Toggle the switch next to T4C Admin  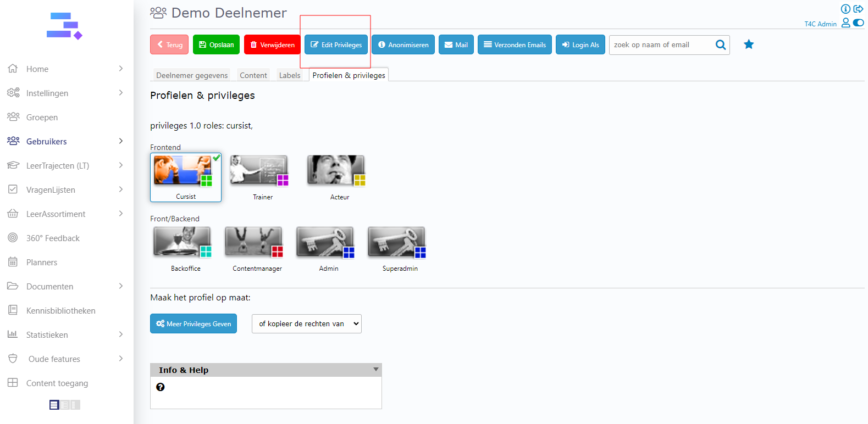[858, 23]
